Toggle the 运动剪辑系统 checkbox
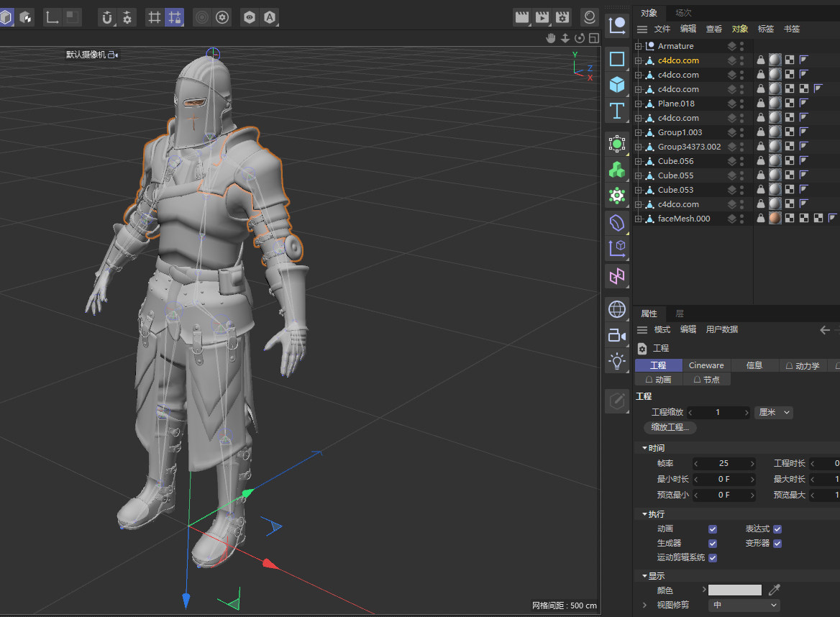This screenshot has height=617, width=840. point(713,558)
